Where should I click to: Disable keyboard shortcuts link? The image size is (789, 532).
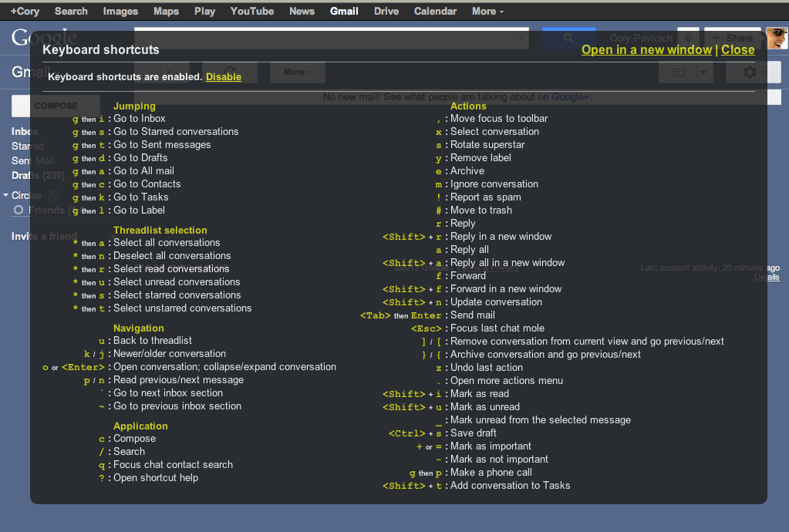(224, 77)
